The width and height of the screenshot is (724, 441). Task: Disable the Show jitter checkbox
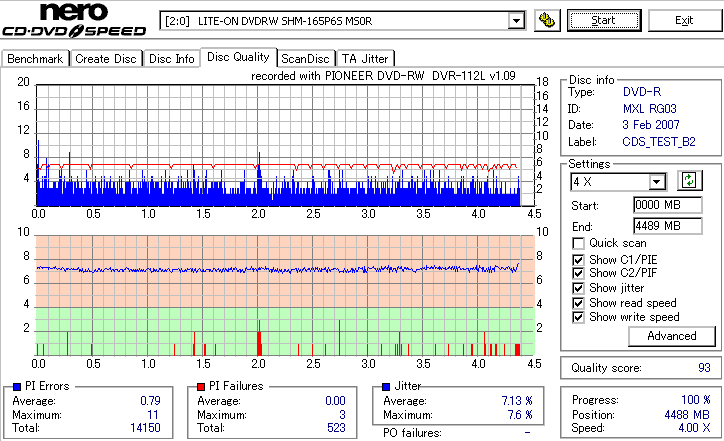click(578, 288)
